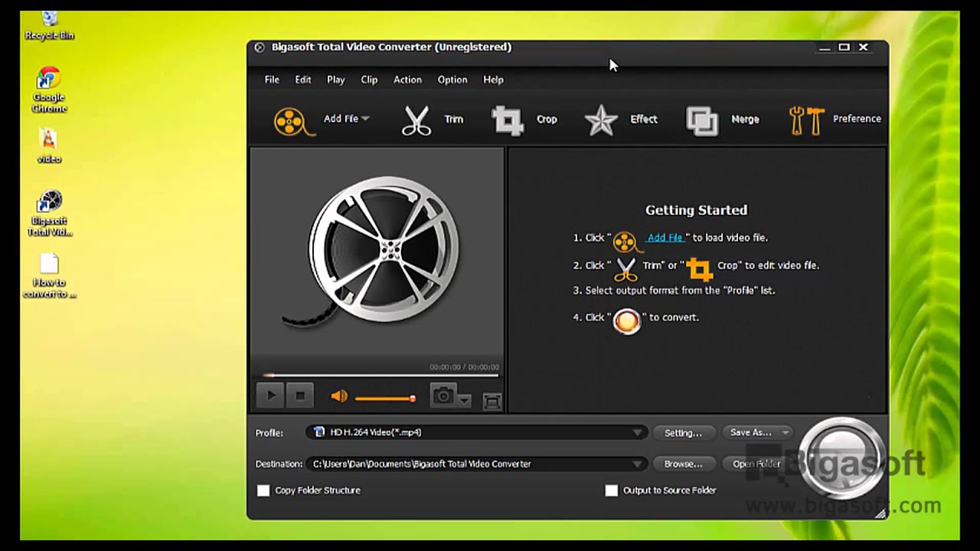Open the Play menu
The width and height of the screenshot is (980, 551).
[x=335, y=80]
